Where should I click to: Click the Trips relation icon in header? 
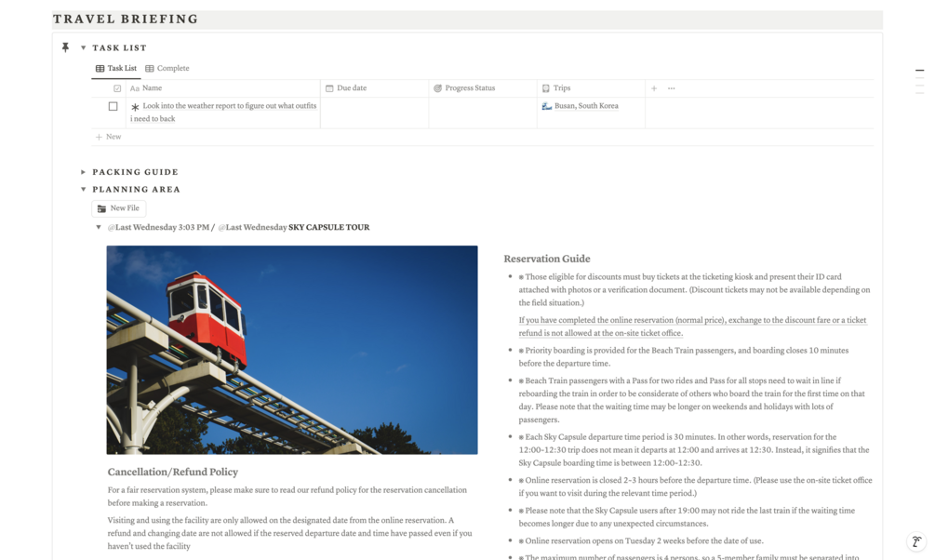(x=545, y=88)
